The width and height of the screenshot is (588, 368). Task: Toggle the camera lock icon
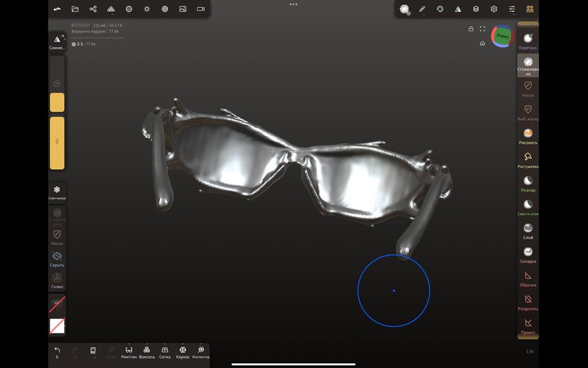point(471,29)
